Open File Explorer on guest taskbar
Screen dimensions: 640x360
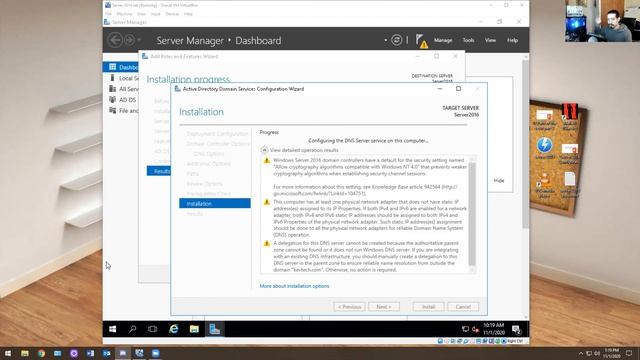pos(194,329)
